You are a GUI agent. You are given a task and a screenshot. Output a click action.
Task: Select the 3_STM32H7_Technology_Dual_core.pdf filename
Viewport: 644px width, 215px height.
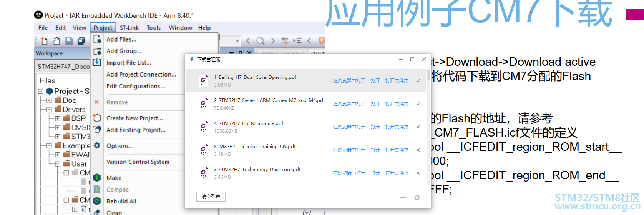(x=257, y=169)
